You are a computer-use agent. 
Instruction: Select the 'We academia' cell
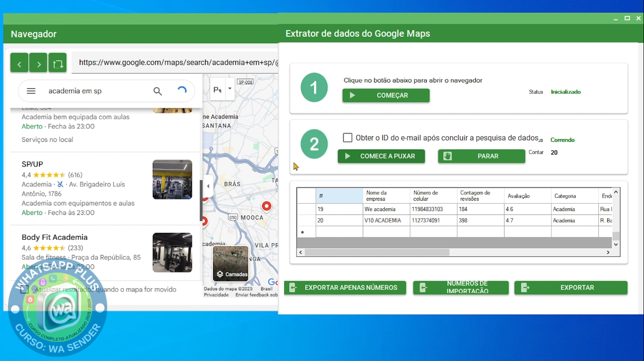(x=387, y=209)
